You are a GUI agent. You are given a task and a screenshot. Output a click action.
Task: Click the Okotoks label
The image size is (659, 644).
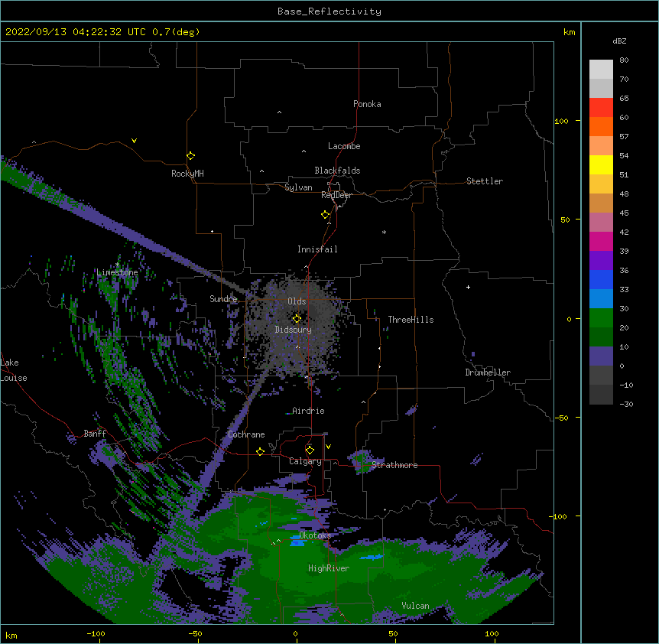315,535
